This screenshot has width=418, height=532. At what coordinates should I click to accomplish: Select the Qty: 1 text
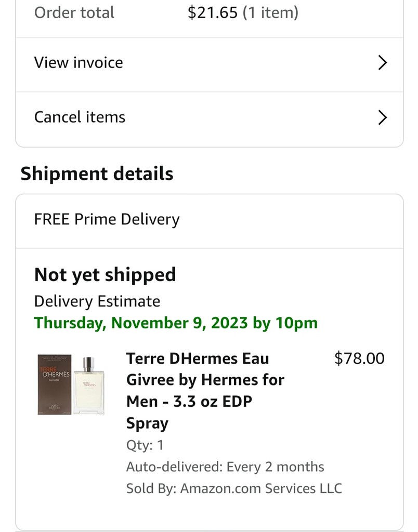[145, 445]
